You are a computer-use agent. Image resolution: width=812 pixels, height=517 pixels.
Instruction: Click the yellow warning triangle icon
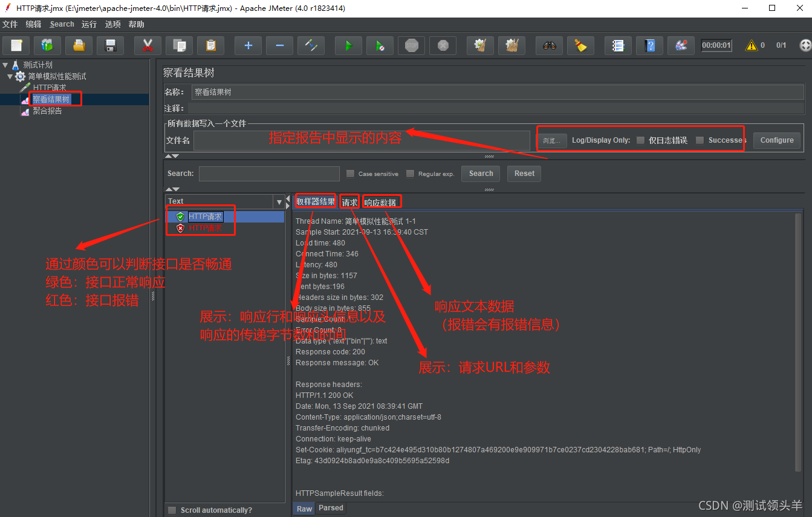[751, 45]
